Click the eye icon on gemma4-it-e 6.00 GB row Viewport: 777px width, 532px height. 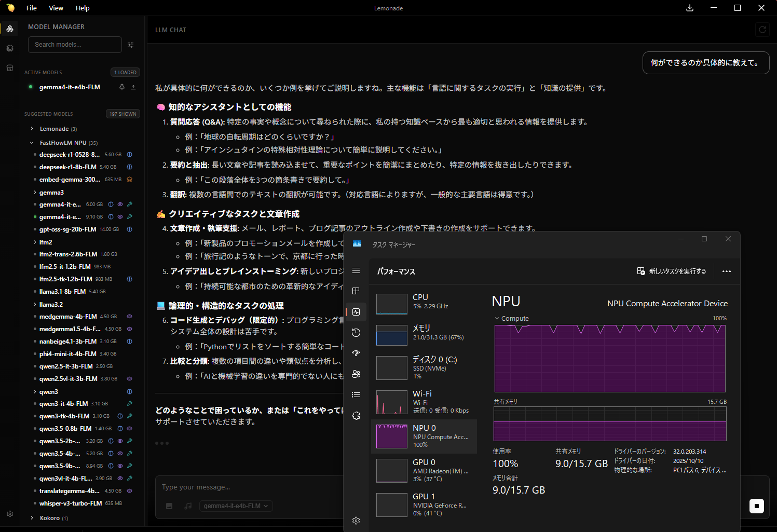click(120, 204)
